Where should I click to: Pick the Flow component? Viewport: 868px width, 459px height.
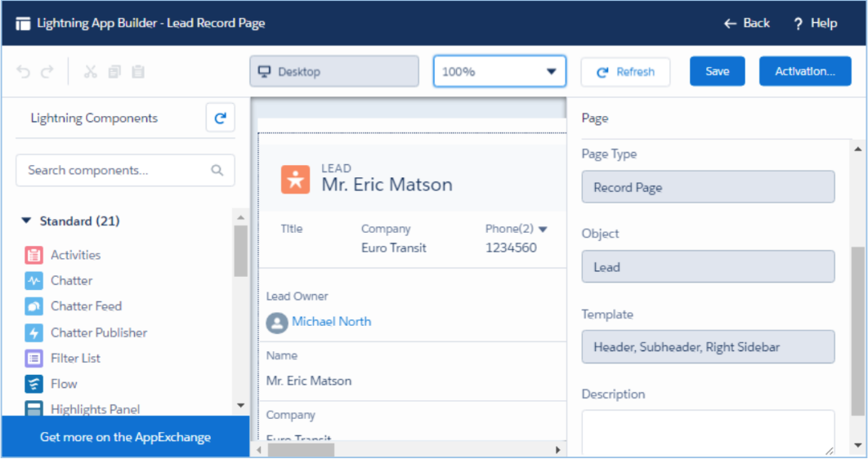(x=63, y=384)
